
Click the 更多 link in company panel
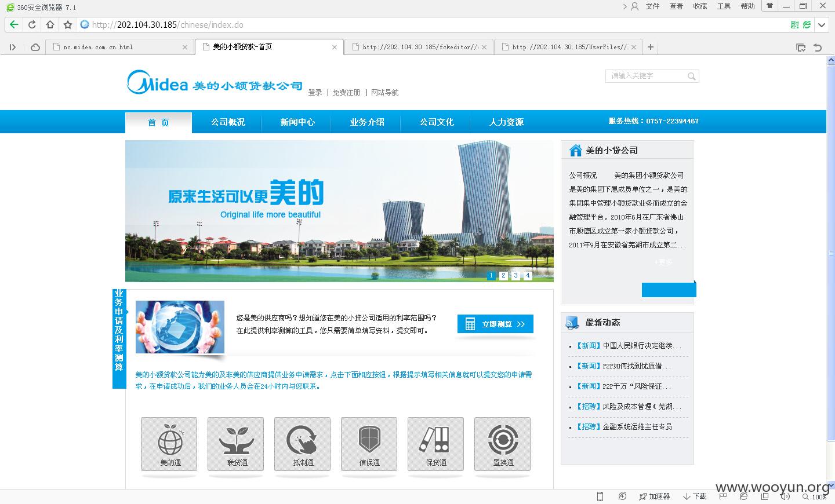[x=663, y=262]
